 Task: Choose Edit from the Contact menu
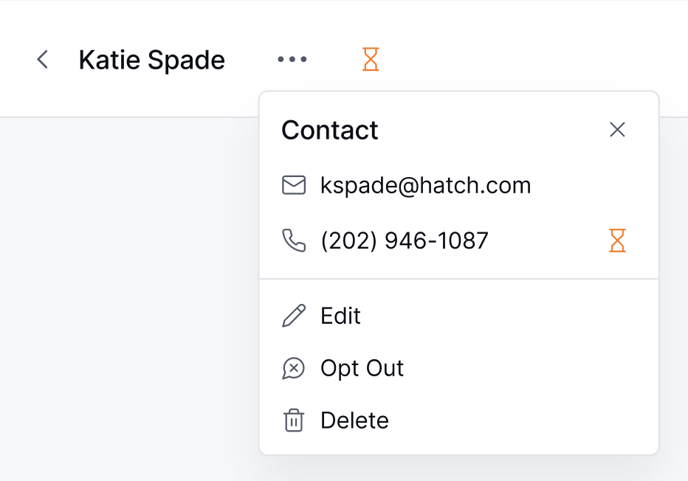pos(340,316)
